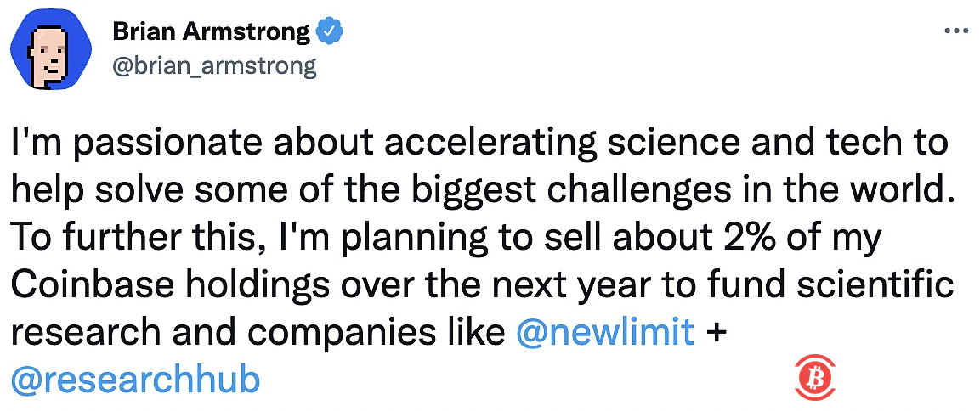Open the @newlimit mention link
Viewport: 980px width, 411px height.
[604, 333]
